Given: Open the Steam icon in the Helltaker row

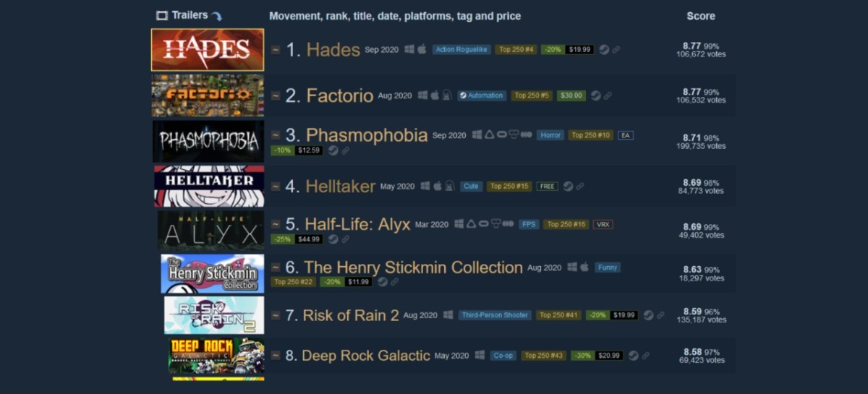Looking at the screenshot, I should (x=568, y=187).
